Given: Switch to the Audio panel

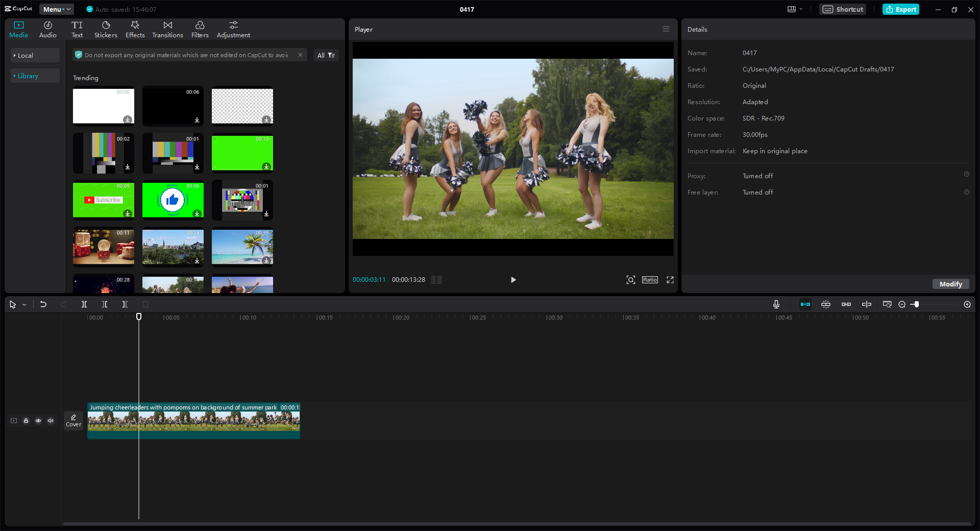Looking at the screenshot, I should click(47, 28).
